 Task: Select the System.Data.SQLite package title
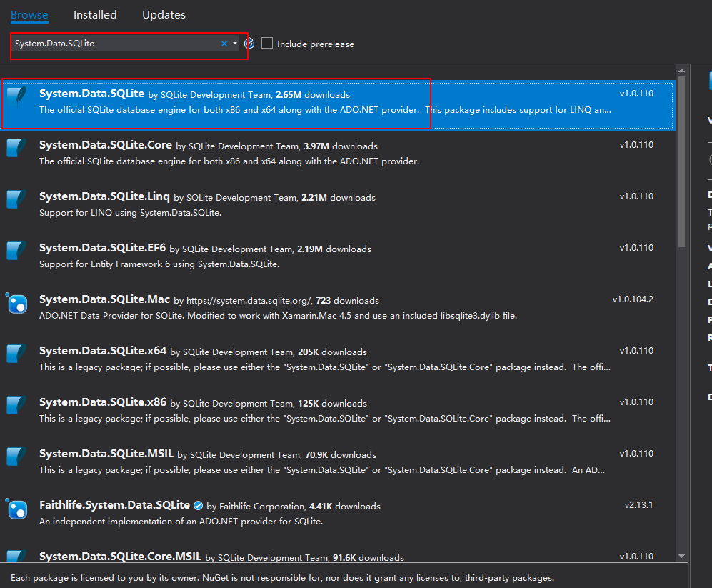coord(91,94)
